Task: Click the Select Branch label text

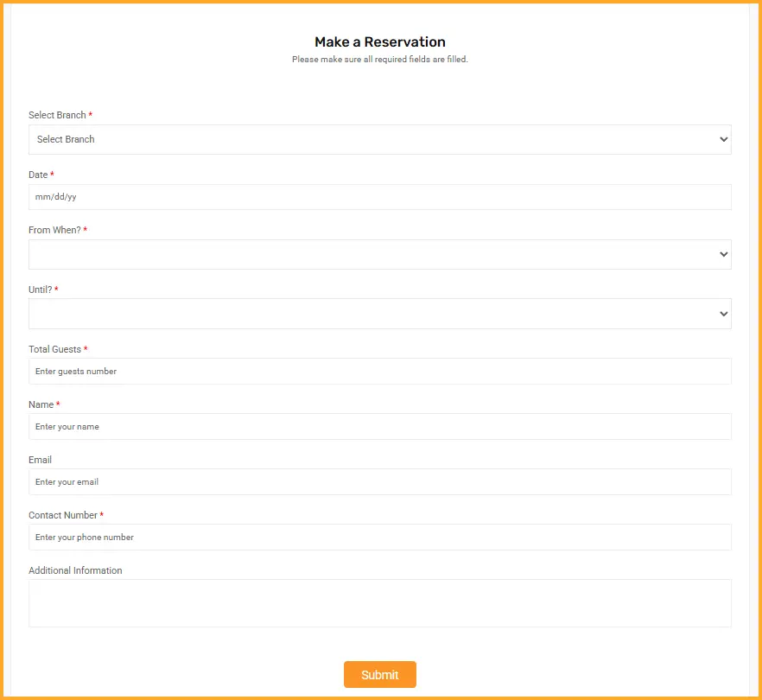Action: (x=57, y=116)
